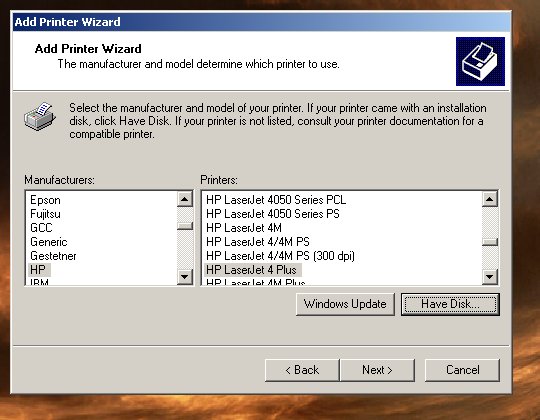The height and width of the screenshot is (420, 540).
Task: Select HP manufacturer entry
Action: pyautogui.click(x=38, y=270)
